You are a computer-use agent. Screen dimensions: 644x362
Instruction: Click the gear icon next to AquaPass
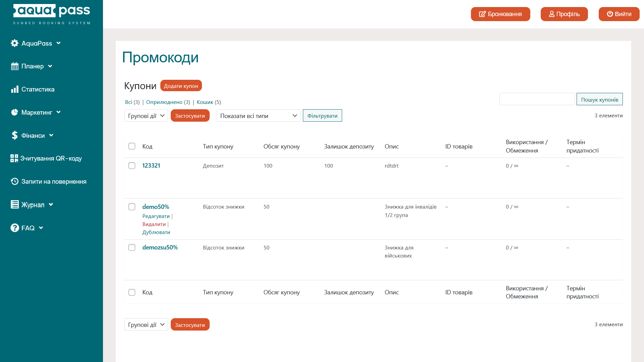pos(14,43)
